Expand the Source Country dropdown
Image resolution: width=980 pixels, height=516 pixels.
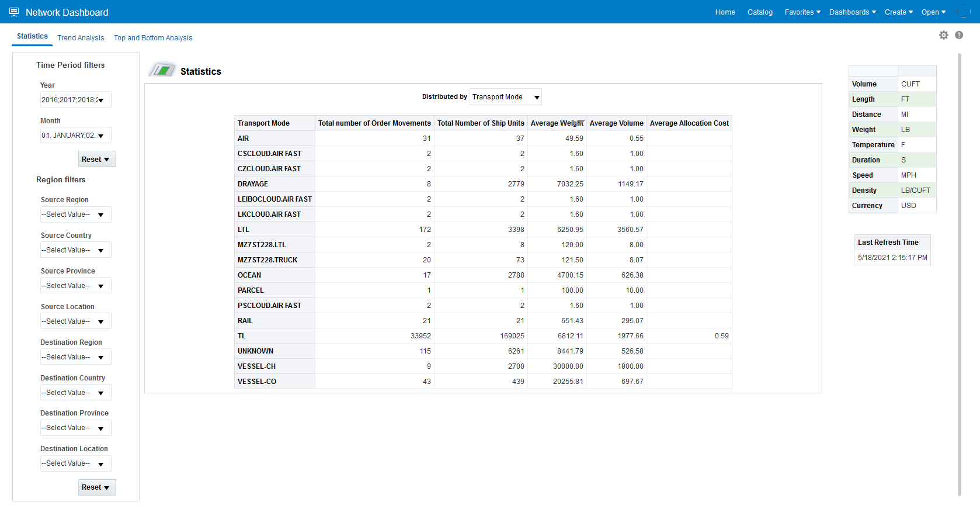tap(75, 250)
